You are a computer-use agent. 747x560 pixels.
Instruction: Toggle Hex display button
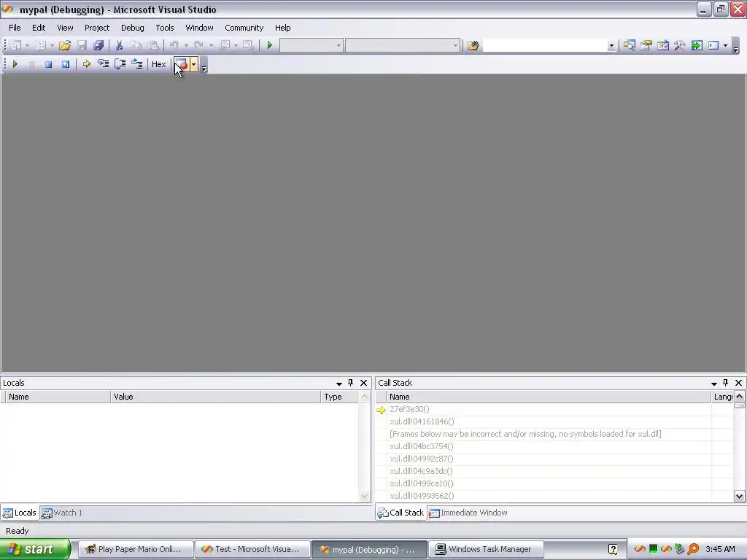[x=158, y=64]
